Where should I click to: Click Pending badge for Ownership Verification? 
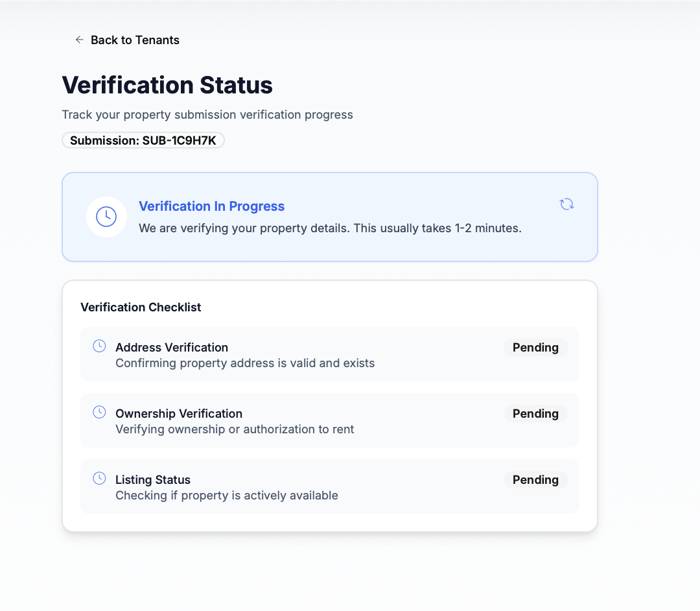pyautogui.click(x=535, y=414)
